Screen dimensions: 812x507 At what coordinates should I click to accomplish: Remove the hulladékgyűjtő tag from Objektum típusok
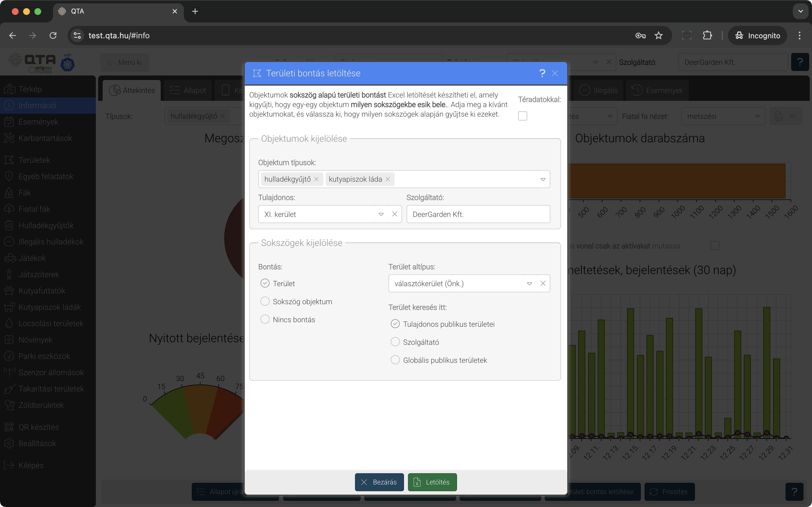(316, 179)
